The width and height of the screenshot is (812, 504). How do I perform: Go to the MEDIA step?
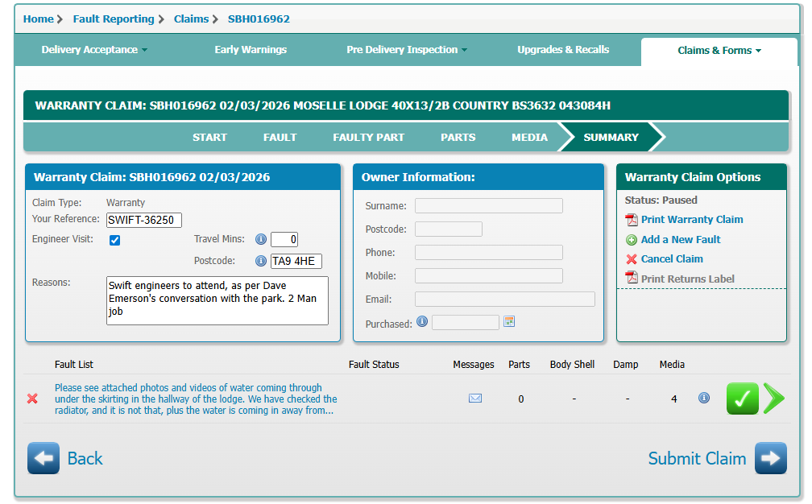pos(529,137)
